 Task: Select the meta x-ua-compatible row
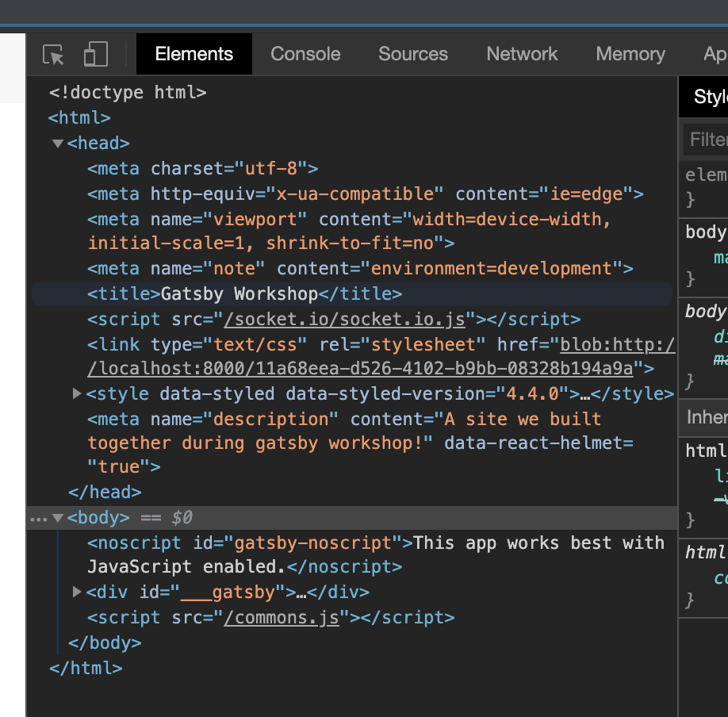(x=366, y=194)
